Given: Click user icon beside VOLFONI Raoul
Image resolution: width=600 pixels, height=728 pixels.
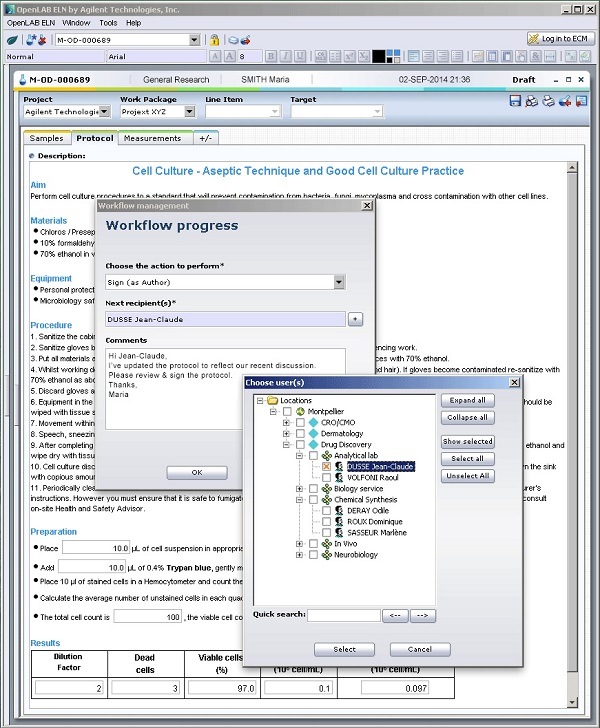Looking at the screenshot, I should (339, 477).
